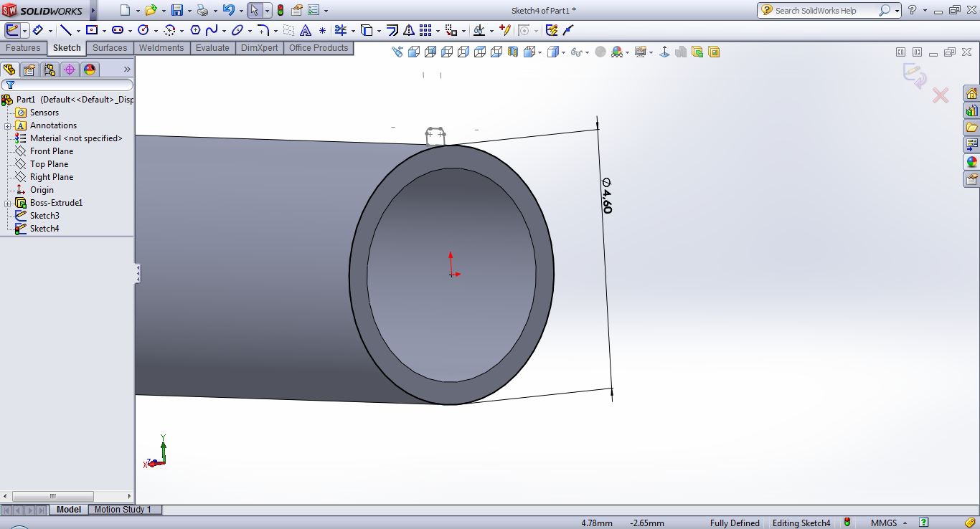980x529 pixels.
Task: Open the Section View tool
Action: tap(513, 52)
